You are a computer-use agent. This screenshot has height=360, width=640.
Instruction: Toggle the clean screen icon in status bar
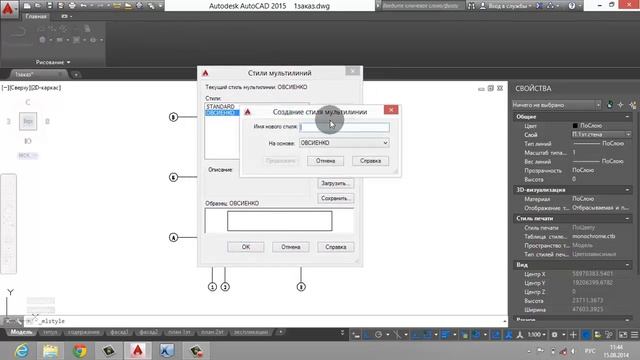pyautogui.click(x=623, y=335)
